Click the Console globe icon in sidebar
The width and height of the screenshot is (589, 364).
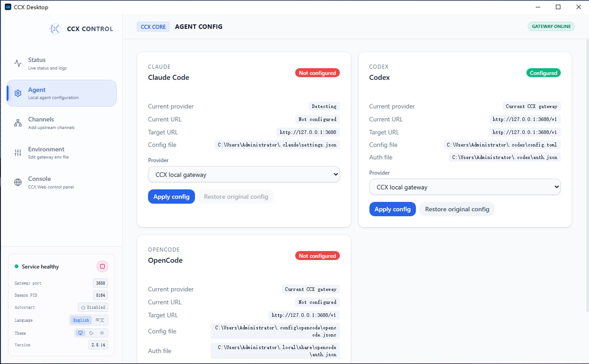(x=18, y=182)
